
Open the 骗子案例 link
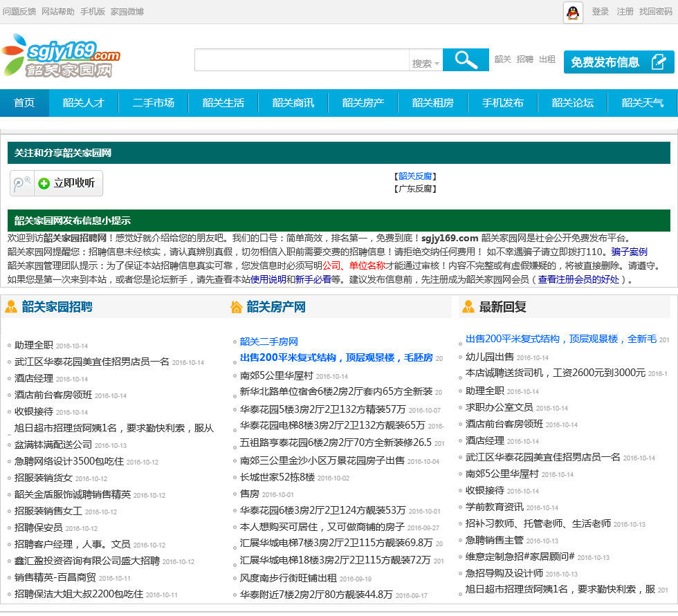pos(629,252)
